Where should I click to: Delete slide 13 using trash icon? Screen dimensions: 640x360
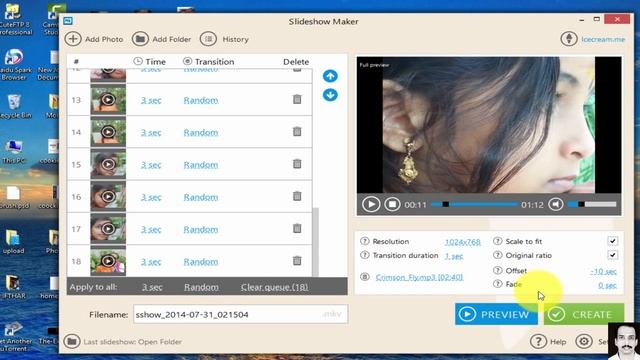point(297,99)
